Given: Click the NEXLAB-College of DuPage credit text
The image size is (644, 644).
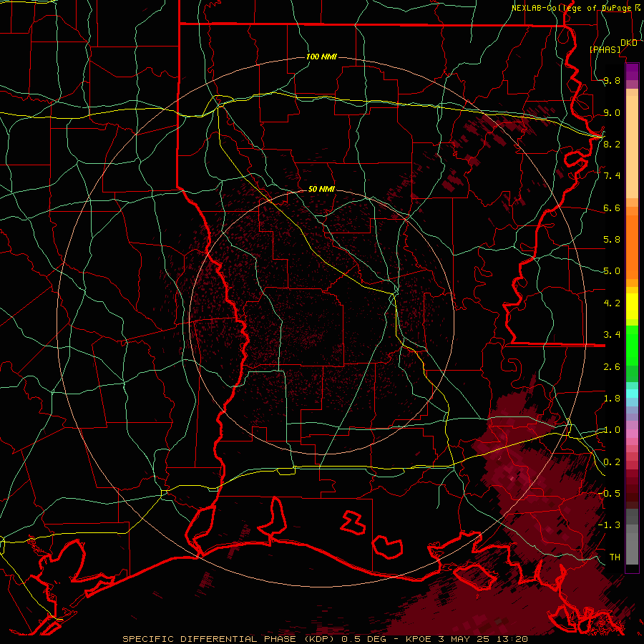Looking at the screenshot, I should pyautogui.click(x=572, y=8).
